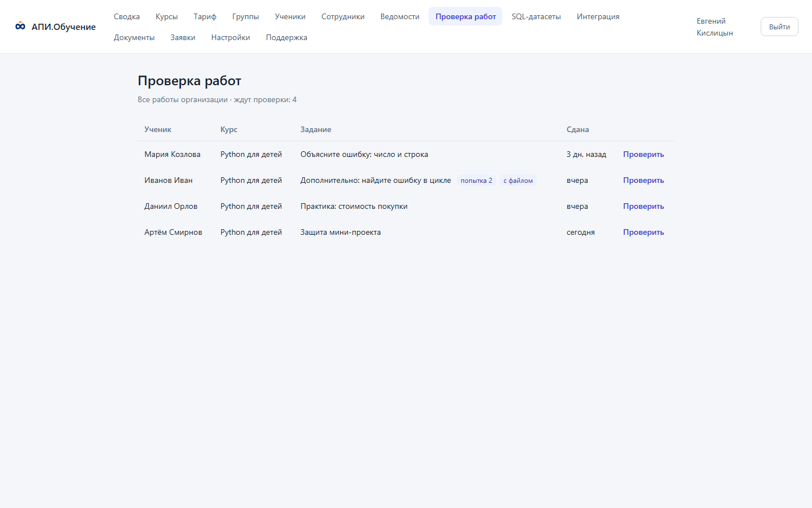Open SQL-датасеты page
This screenshot has height=508, width=812.
[x=536, y=16]
